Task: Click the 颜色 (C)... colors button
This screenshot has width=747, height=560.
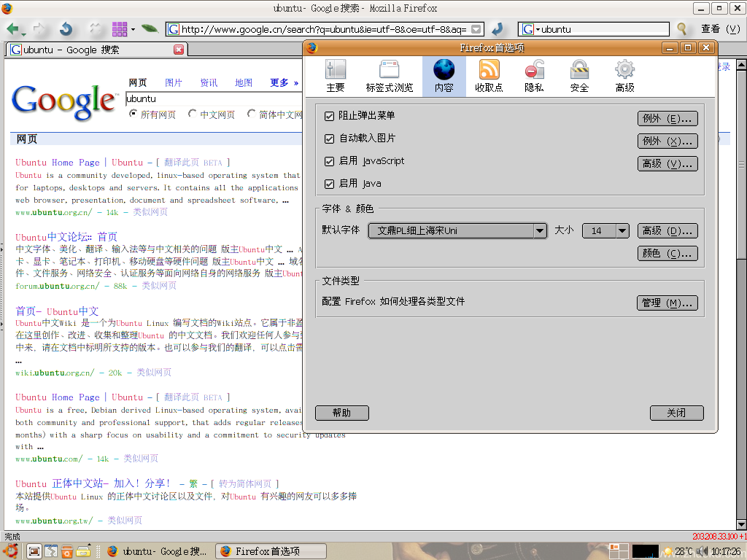Action: pyautogui.click(x=667, y=253)
